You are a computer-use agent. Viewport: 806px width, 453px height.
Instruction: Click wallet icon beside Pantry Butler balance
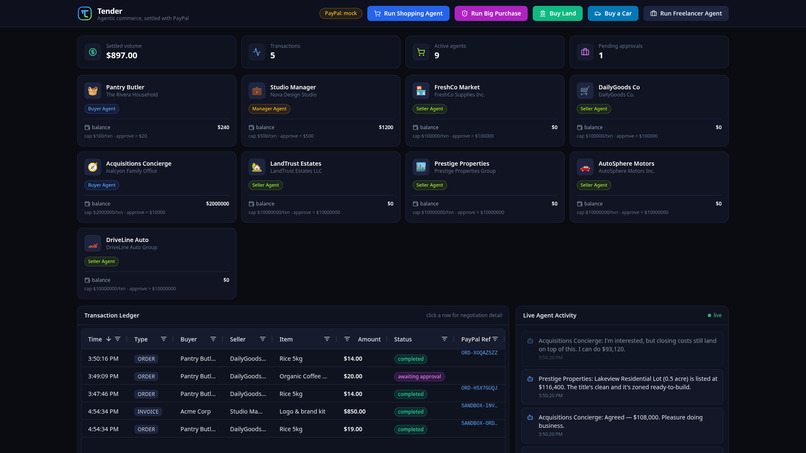87,128
